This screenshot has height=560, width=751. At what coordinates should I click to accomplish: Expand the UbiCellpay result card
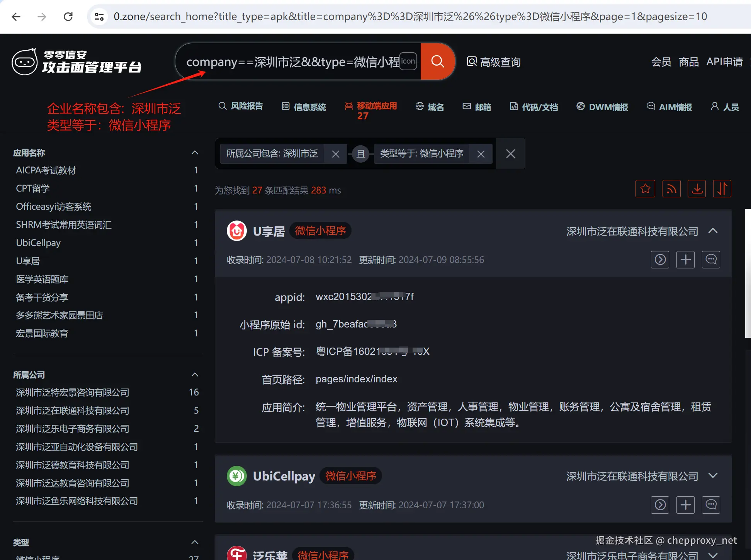click(x=713, y=476)
